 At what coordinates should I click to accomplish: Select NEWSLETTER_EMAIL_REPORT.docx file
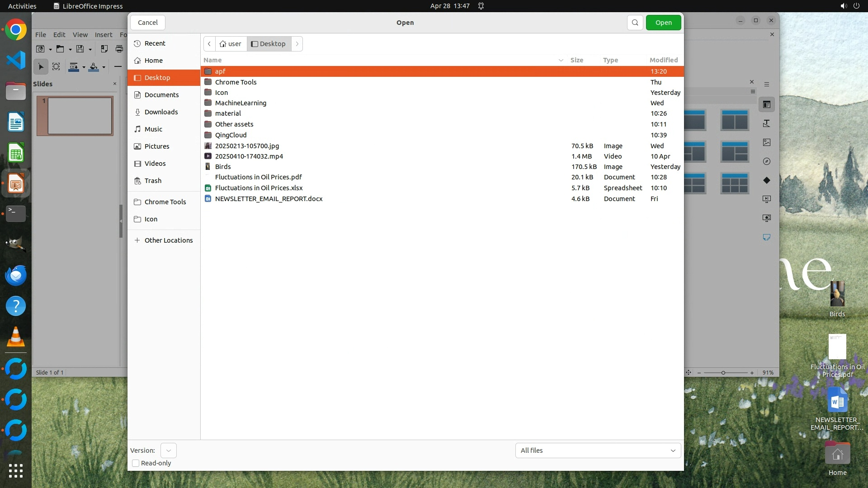click(x=269, y=199)
